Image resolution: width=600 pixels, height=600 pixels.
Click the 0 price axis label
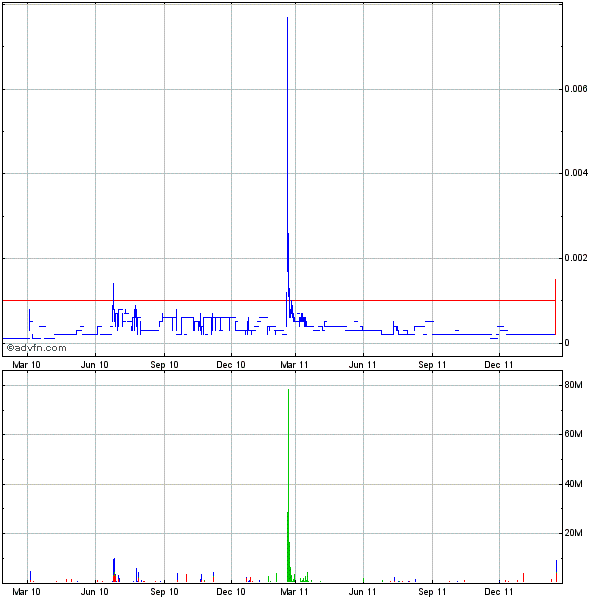(567, 343)
